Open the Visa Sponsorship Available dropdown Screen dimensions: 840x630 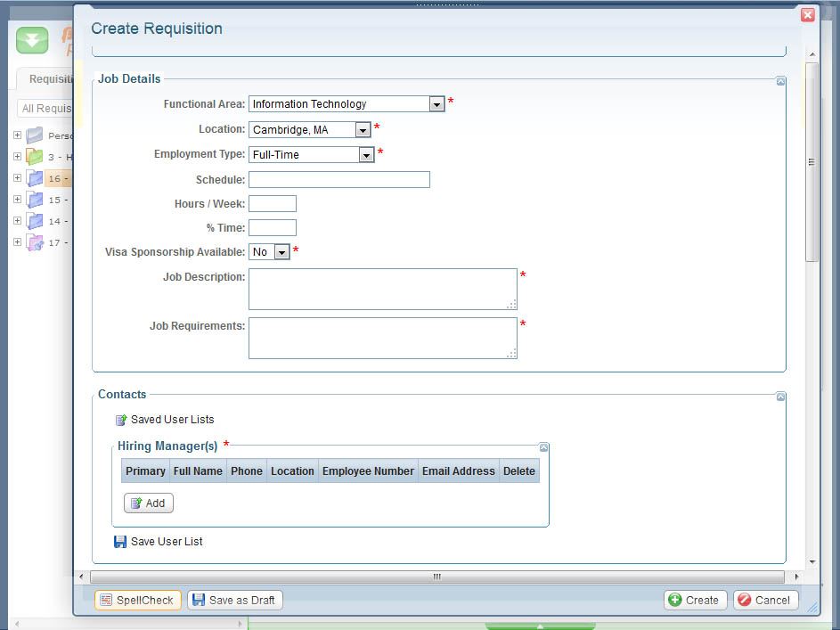pos(281,252)
